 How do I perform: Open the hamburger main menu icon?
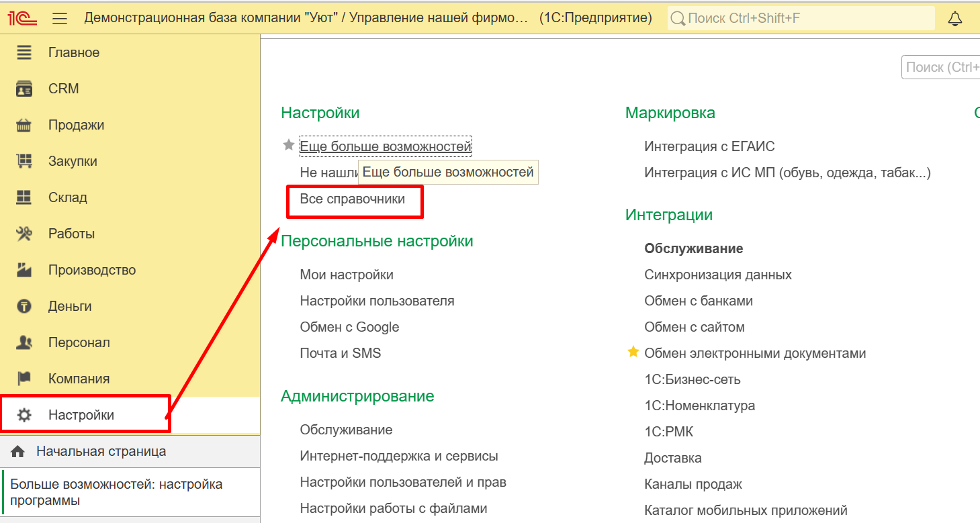[60, 18]
